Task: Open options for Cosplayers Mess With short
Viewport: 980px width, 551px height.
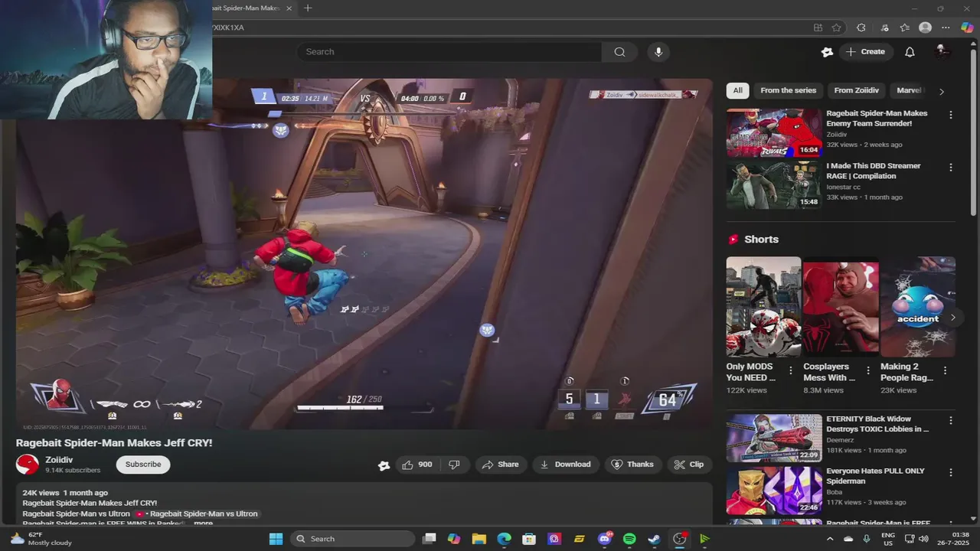Action: coord(868,370)
